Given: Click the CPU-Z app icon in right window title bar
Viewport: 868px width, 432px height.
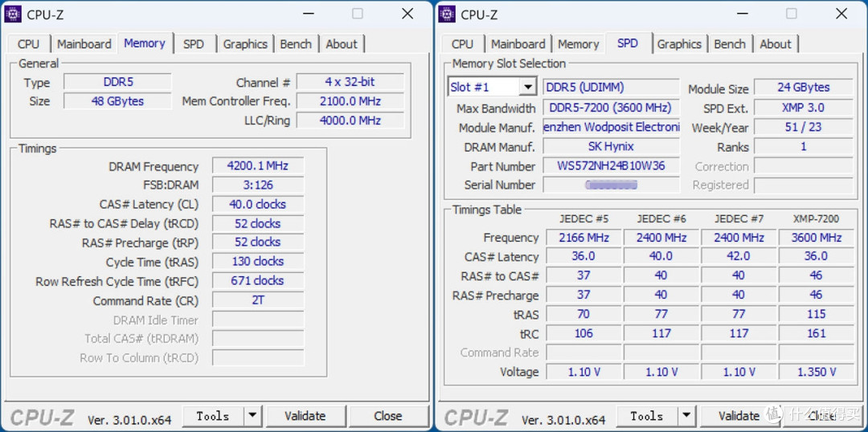Looking at the screenshot, I should 447,14.
